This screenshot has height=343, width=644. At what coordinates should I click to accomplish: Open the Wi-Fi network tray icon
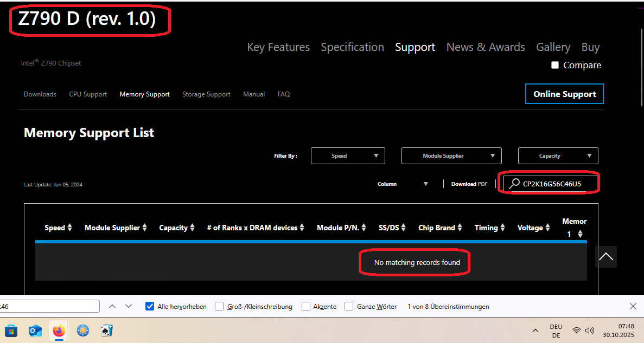tap(577, 331)
